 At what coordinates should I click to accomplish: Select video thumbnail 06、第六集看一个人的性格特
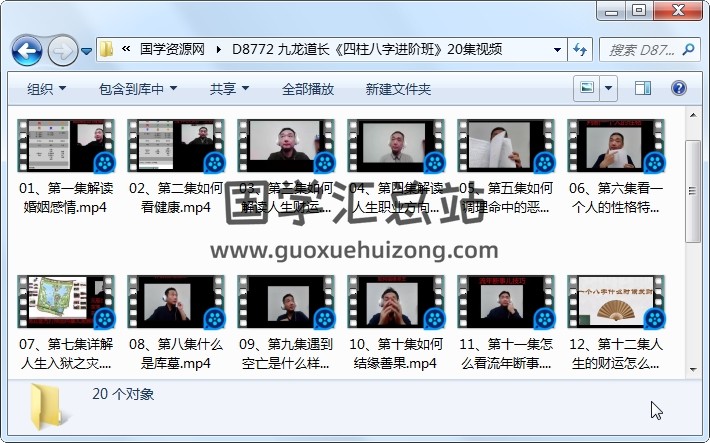[616, 146]
